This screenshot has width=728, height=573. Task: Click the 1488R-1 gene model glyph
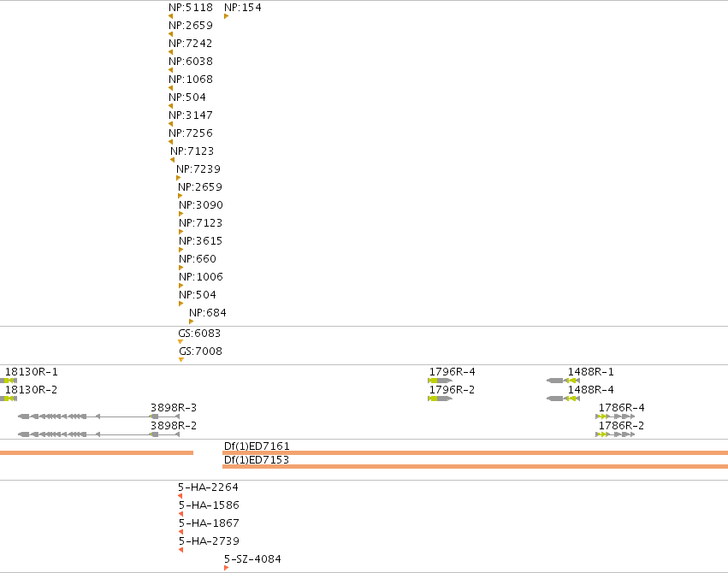point(563,381)
